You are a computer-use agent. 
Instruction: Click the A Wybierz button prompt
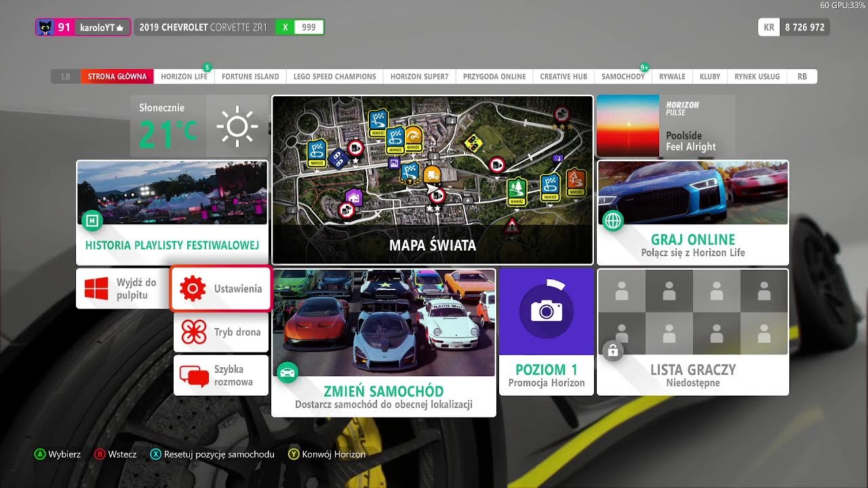58,454
